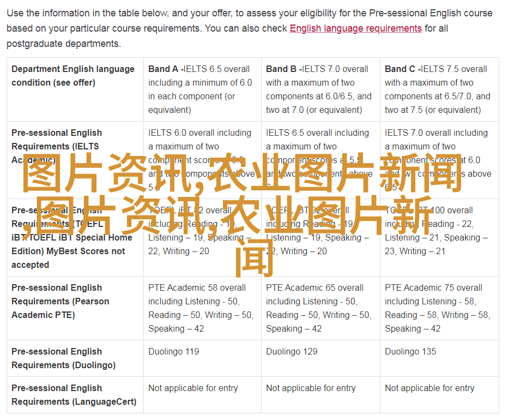The width and height of the screenshot is (508, 420).
Task: Select the 'Pre-sessional English Requirements (Duolingo)' row label
Action: tap(75, 358)
